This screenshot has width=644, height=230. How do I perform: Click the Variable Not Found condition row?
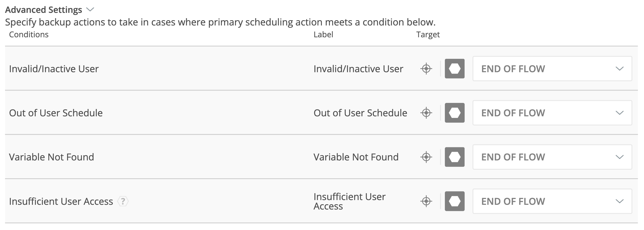(x=52, y=157)
